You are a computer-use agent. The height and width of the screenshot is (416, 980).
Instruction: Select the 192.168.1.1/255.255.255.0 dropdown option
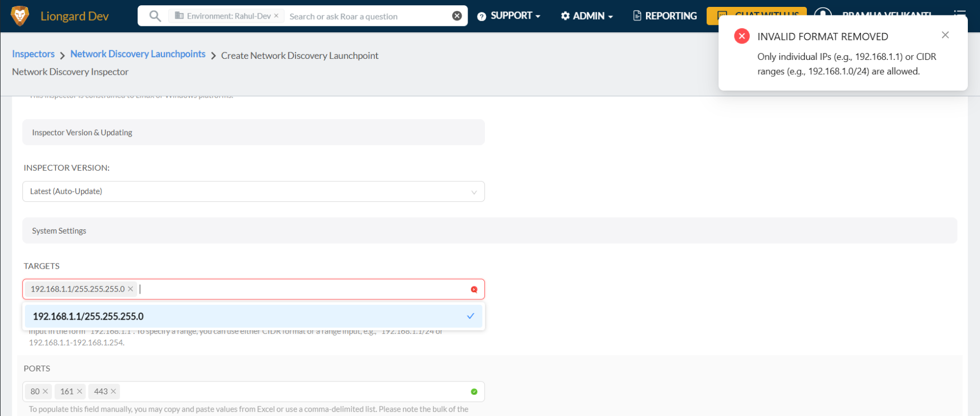tap(254, 316)
